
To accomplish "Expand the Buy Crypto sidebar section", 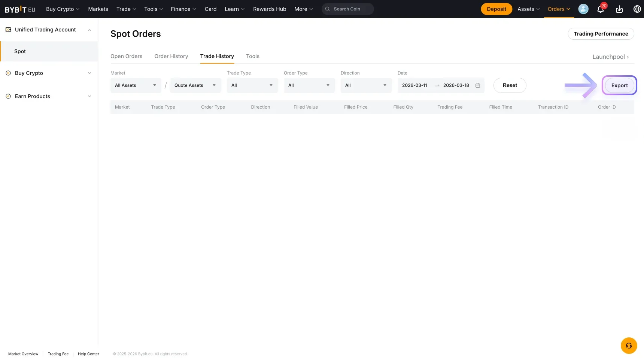I will click(89, 73).
